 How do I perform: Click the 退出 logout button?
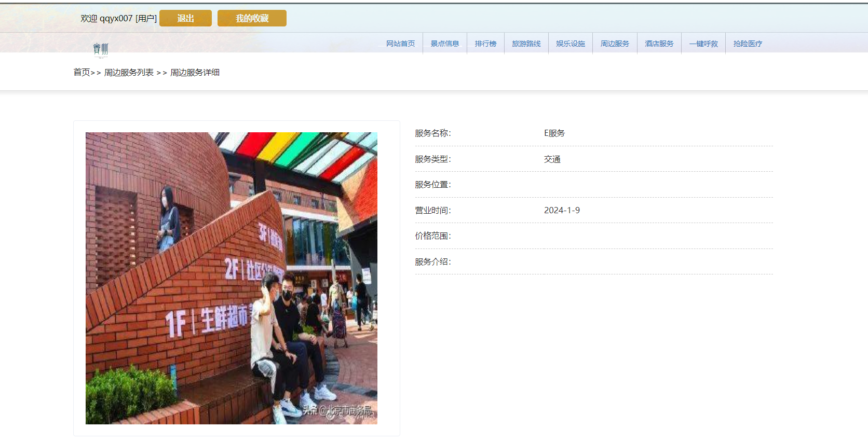click(x=185, y=18)
